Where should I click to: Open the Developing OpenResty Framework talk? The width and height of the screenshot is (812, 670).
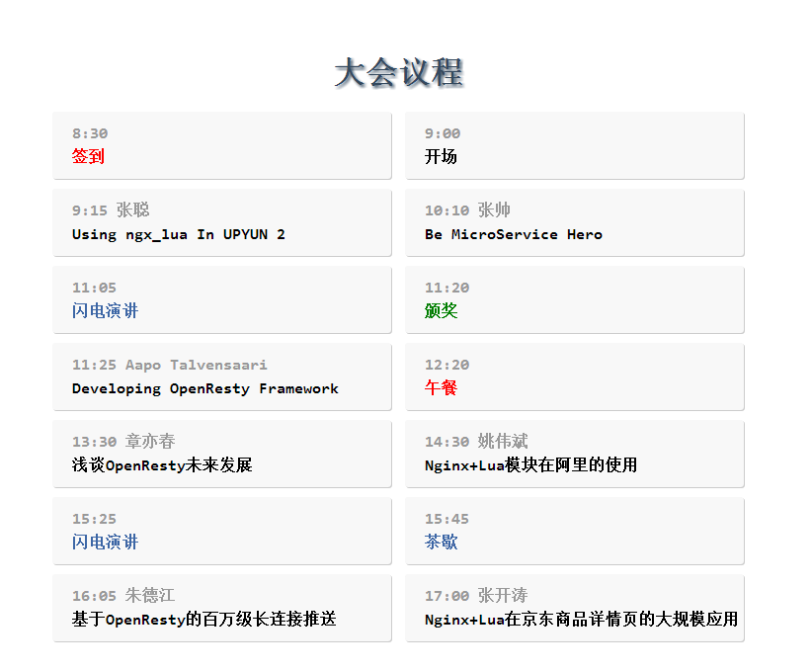(x=204, y=388)
